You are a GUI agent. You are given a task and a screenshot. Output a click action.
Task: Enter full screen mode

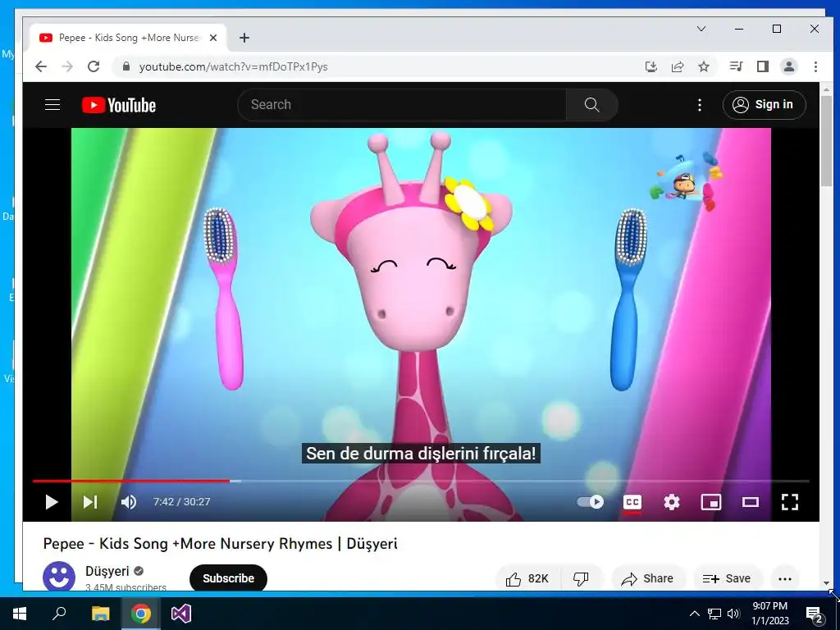(790, 502)
